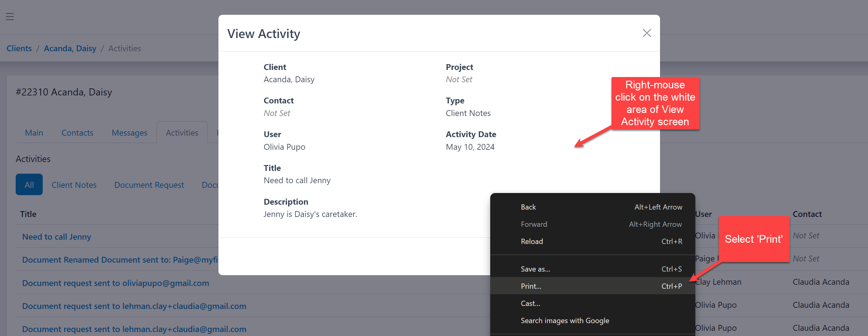The image size is (868, 336).
Task: Click 'Forward' in the context menu
Action: point(534,224)
